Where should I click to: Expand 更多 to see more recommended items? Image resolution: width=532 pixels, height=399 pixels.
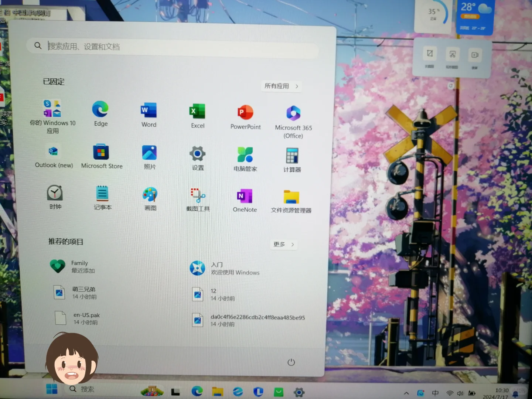click(x=283, y=244)
